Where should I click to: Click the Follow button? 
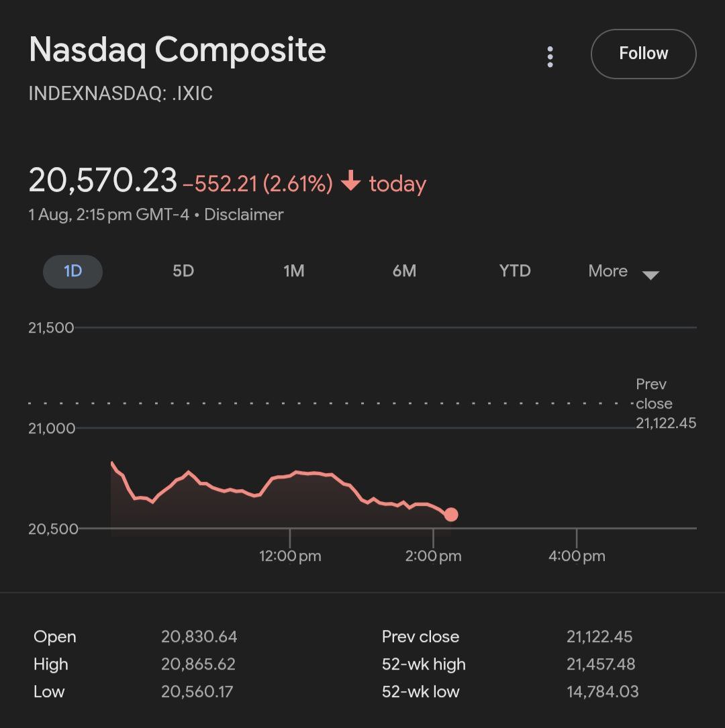click(x=643, y=54)
